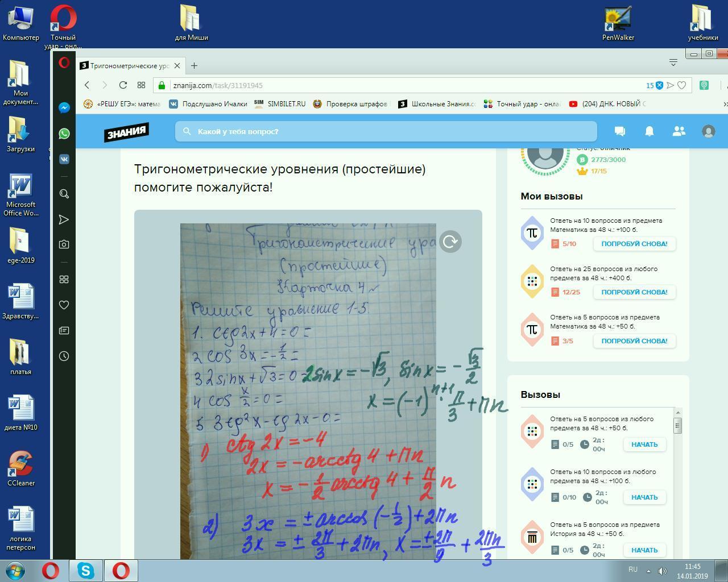Click ПОПРОБУЙ СНОВА for the 12/25 challenge

point(634,292)
